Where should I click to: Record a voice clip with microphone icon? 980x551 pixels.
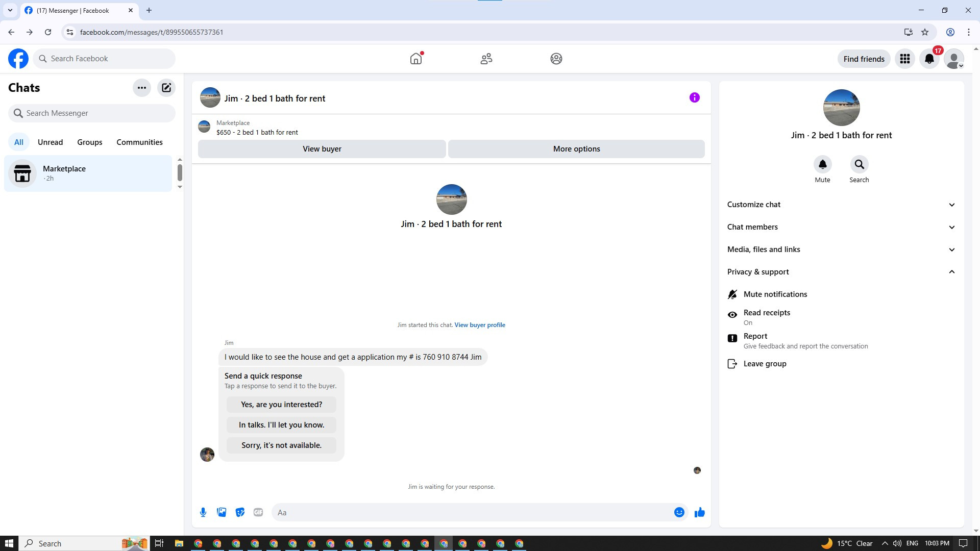[x=203, y=512]
